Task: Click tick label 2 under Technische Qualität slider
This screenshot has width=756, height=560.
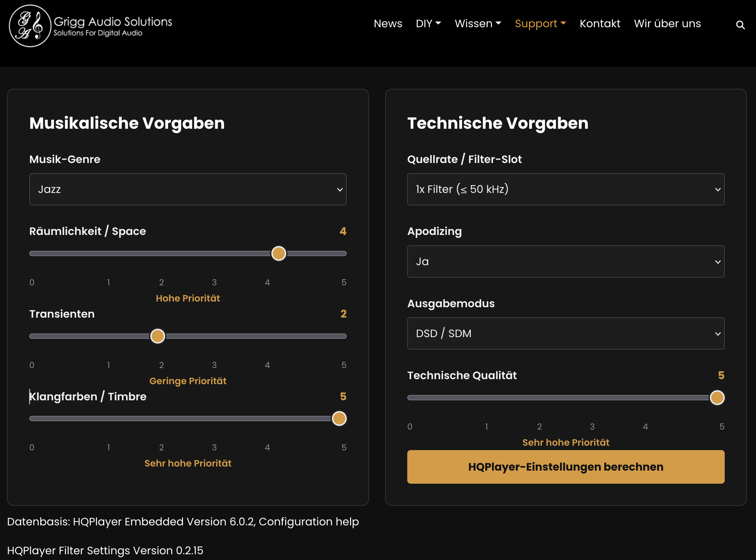Action: (539, 427)
